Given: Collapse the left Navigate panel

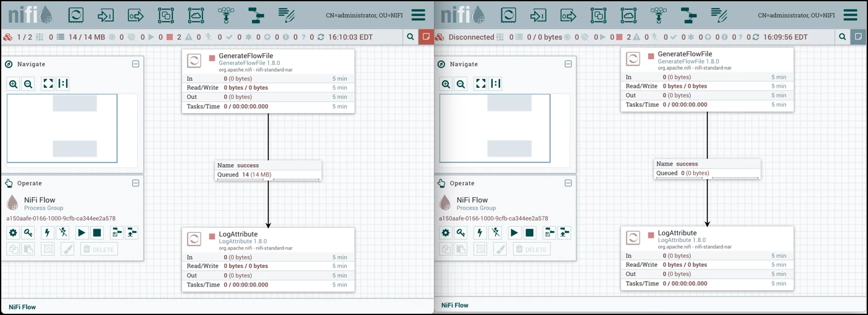Looking at the screenshot, I should [x=136, y=64].
